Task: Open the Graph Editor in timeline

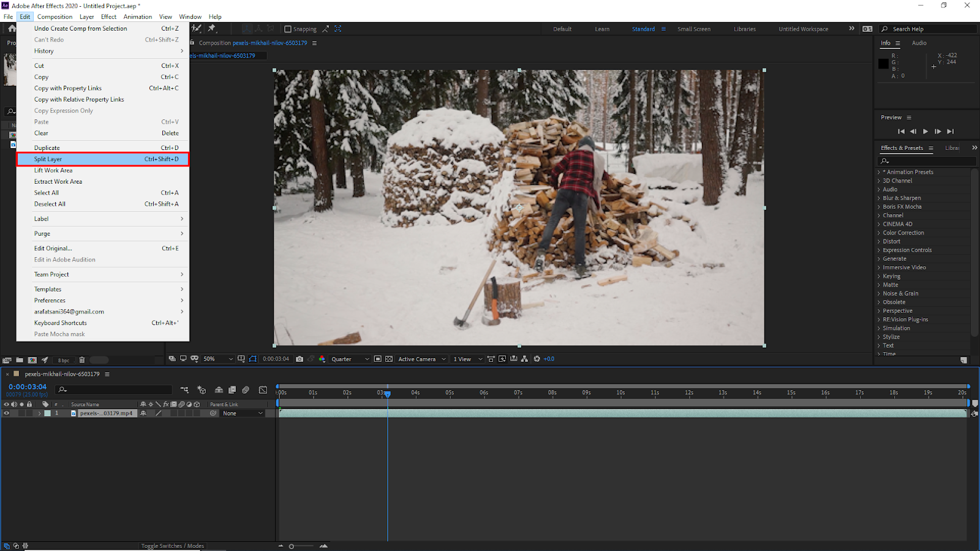Action: pyautogui.click(x=263, y=390)
